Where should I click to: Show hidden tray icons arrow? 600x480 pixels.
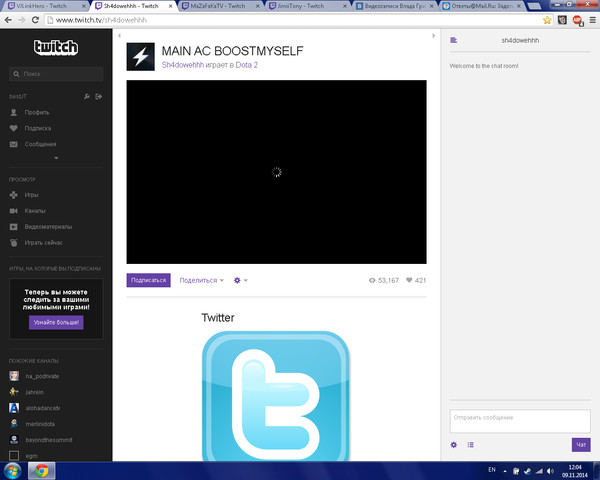coord(505,471)
